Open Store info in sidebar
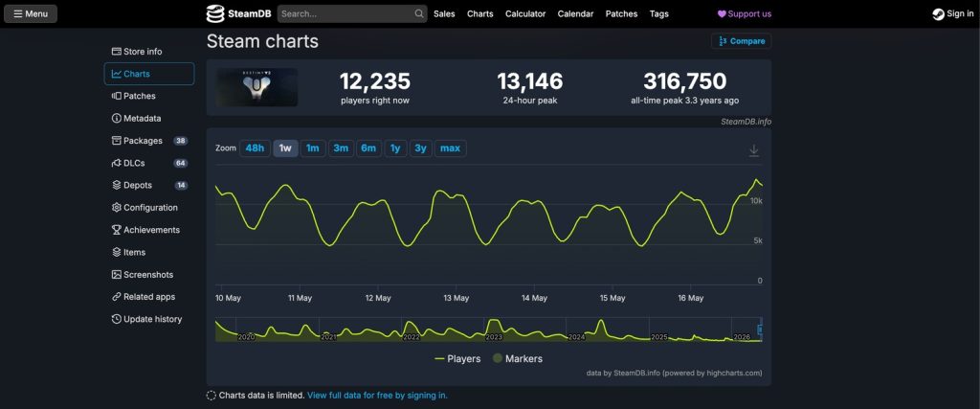 [148, 52]
